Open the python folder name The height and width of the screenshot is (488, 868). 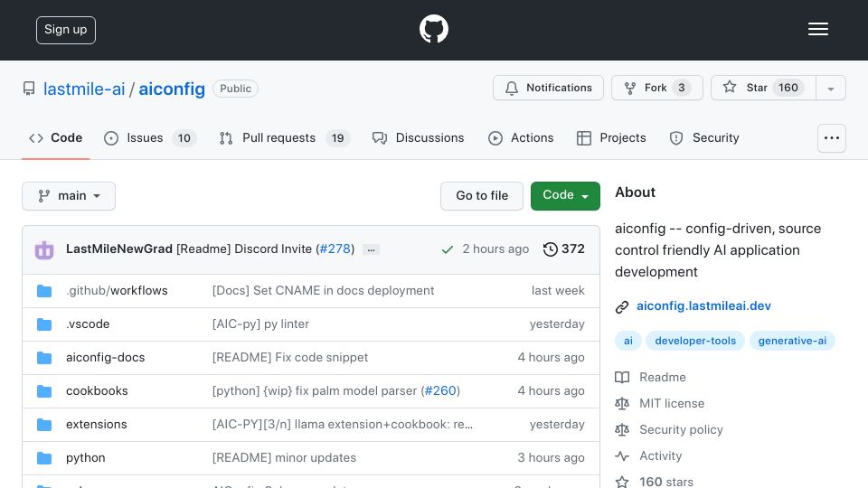point(85,458)
